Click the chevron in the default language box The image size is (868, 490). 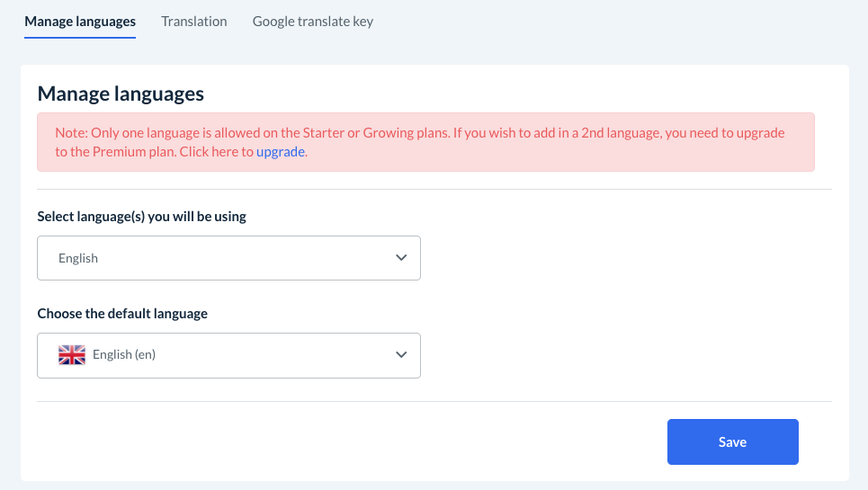coord(401,355)
